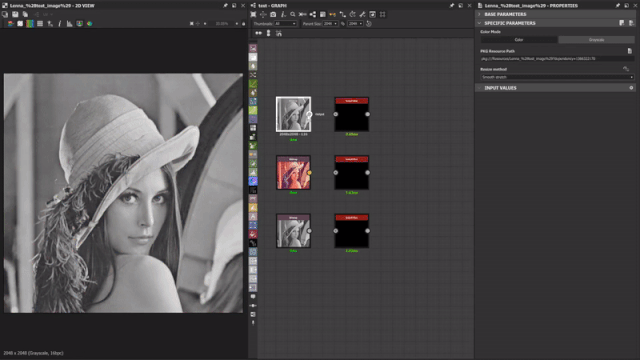Click the connection routing icon in Graph toolbar

pos(342,14)
